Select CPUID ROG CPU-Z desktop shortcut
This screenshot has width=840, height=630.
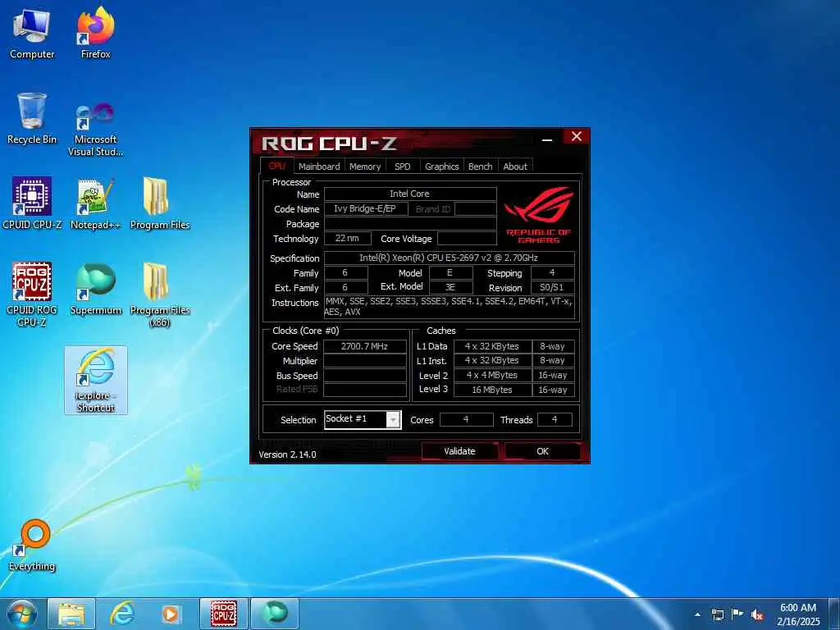(32, 294)
